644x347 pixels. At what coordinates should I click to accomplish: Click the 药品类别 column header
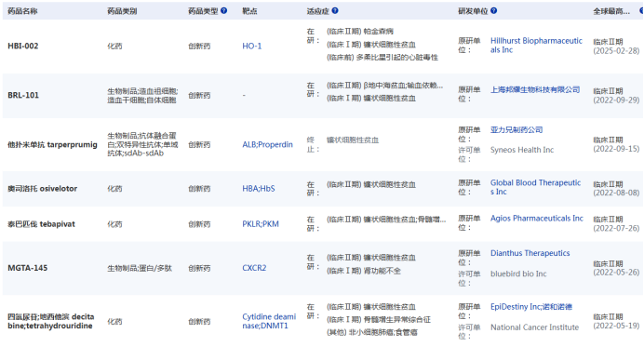pos(122,11)
